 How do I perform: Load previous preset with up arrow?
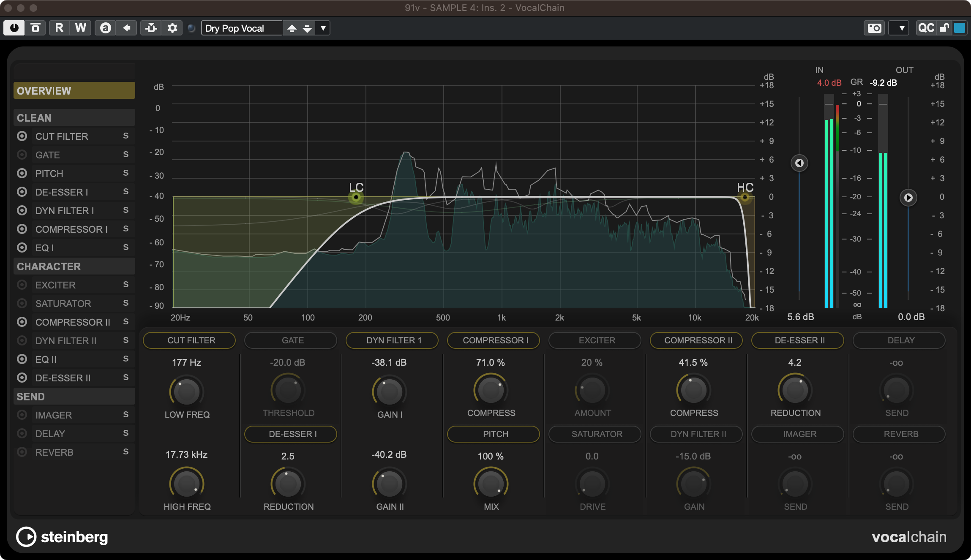(292, 28)
